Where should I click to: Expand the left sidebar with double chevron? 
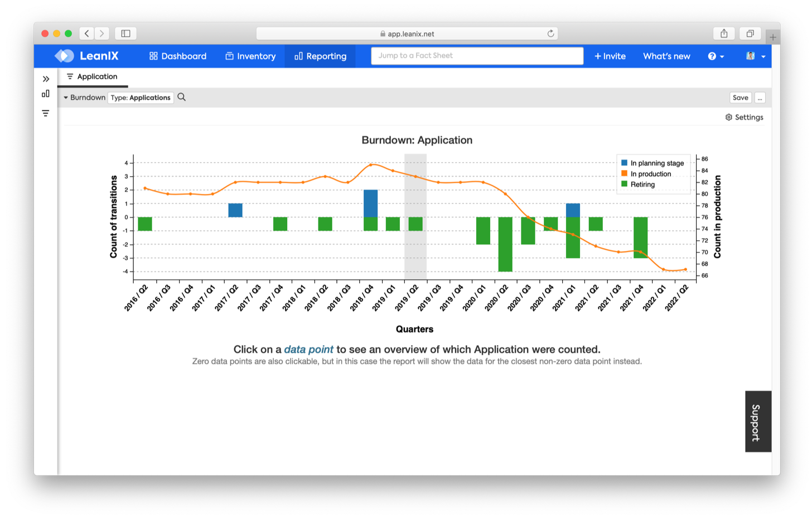(x=46, y=79)
